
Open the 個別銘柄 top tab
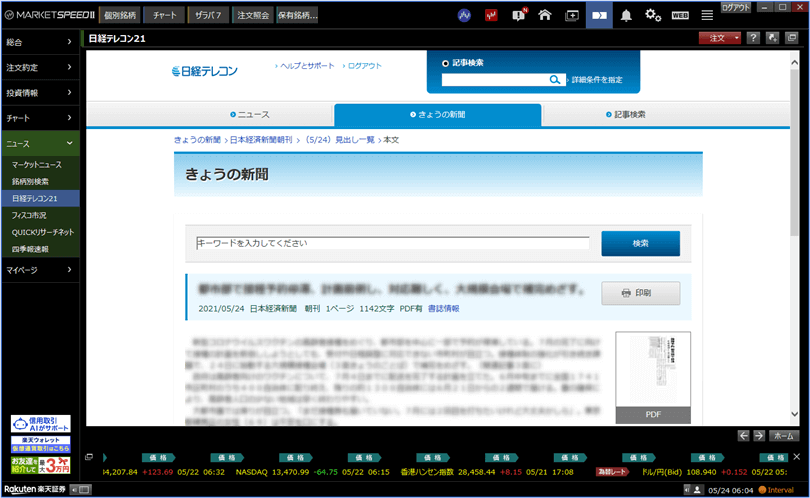pos(120,15)
